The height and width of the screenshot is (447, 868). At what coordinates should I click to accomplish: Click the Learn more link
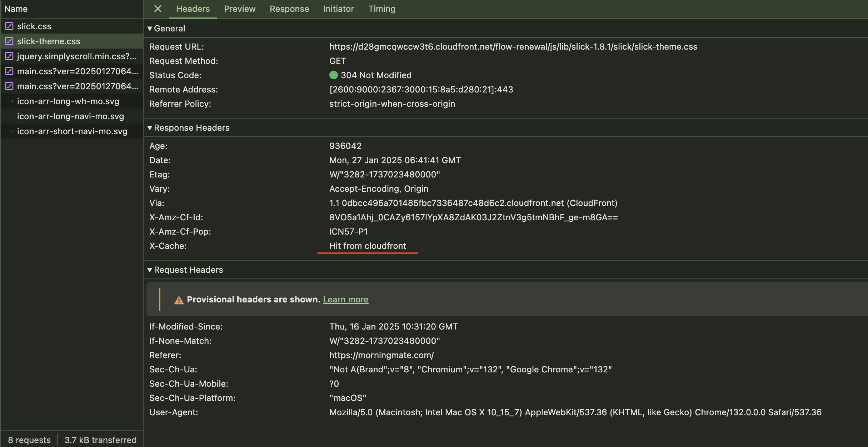(x=345, y=299)
